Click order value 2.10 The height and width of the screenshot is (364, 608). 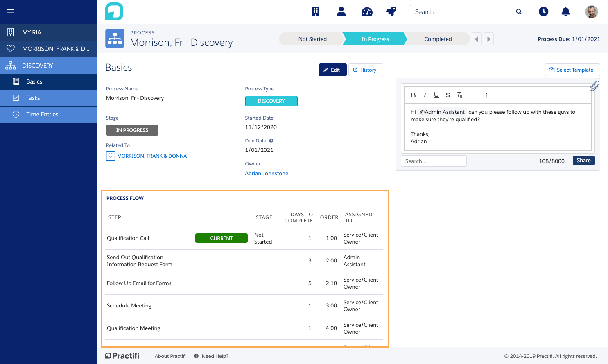tap(331, 283)
